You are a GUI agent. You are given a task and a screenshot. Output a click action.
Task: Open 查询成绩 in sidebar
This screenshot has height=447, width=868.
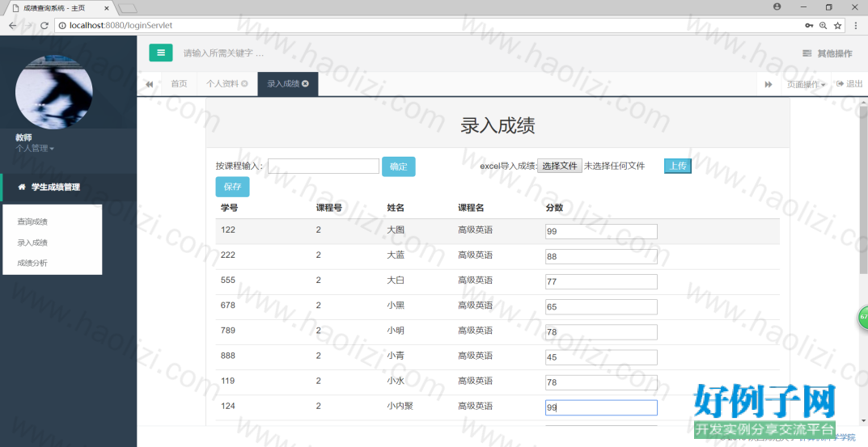32,221
